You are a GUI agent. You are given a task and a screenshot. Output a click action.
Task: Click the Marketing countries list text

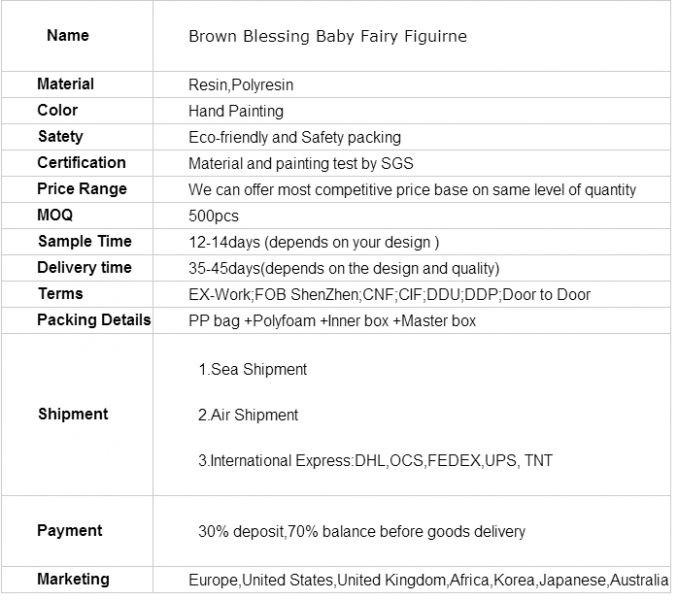point(429,580)
